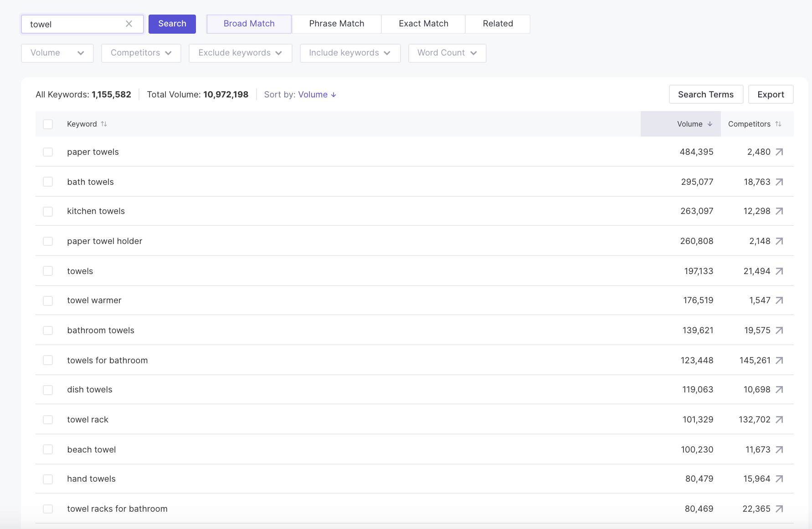812x529 pixels.
Task: Click Volume column descending arrow
Action: [x=710, y=124]
